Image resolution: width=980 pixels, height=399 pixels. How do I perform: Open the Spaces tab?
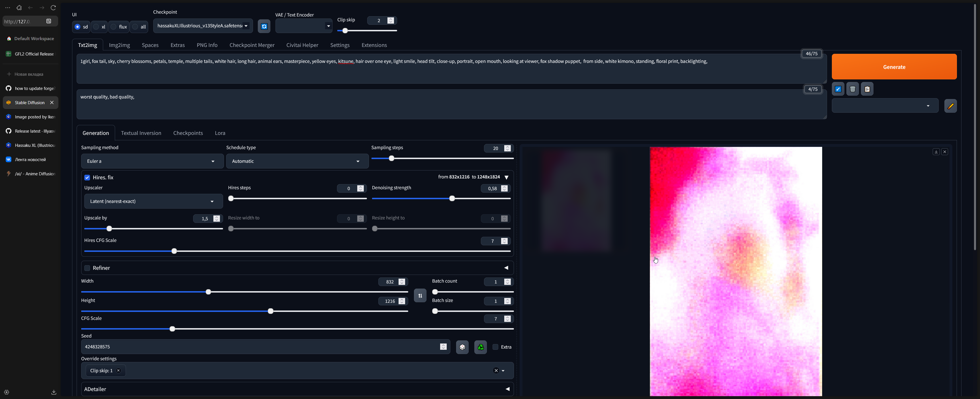(x=150, y=45)
